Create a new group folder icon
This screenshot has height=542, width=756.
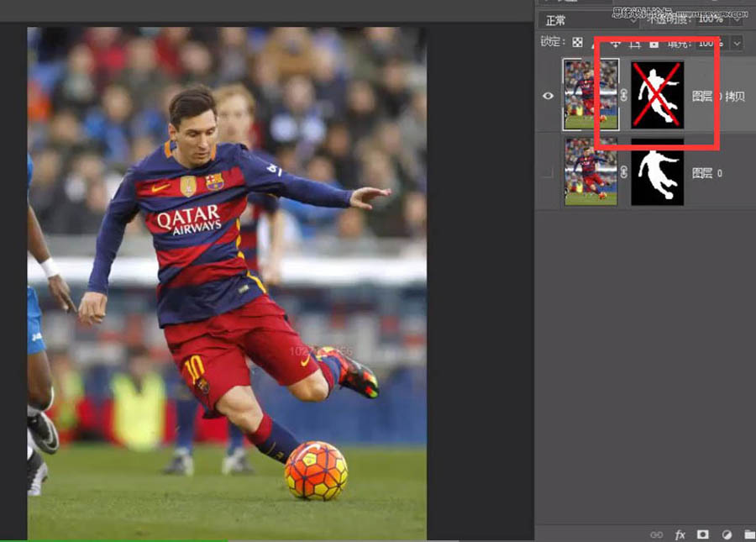click(x=750, y=534)
